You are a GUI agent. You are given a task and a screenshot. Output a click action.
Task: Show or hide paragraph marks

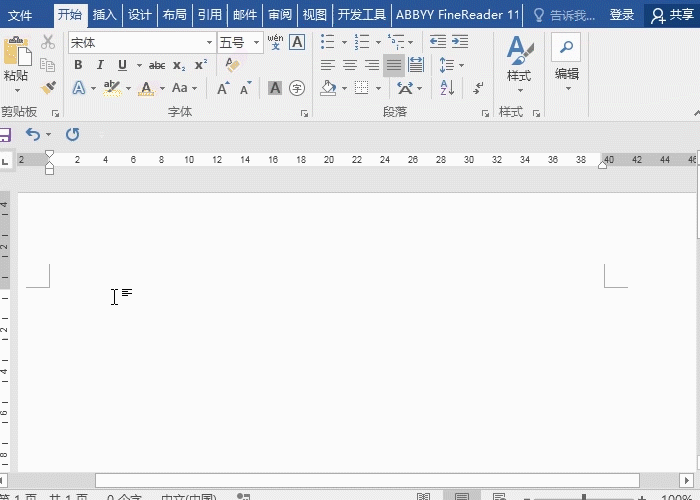(478, 88)
